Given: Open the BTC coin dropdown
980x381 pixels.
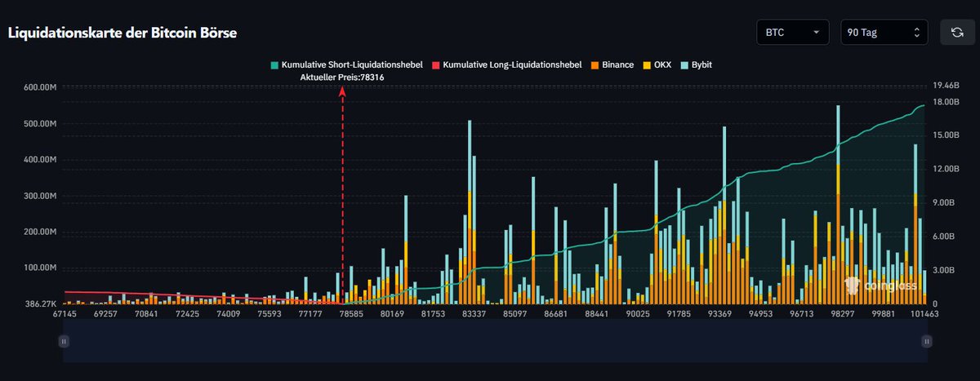Looking at the screenshot, I should [x=794, y=33].
